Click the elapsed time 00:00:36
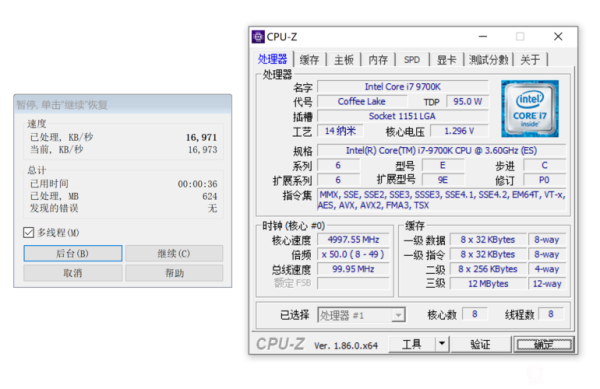The image size is (600, 389). (197, 184)
